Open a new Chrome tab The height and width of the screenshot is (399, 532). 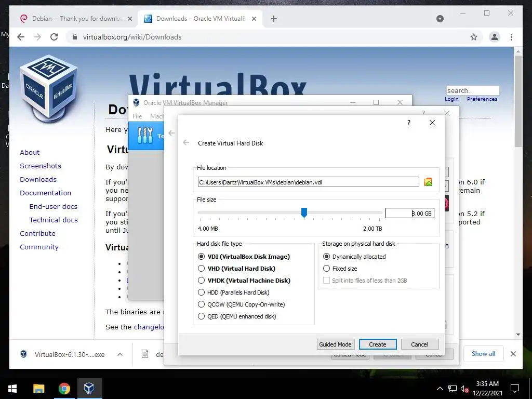point(274,19)
